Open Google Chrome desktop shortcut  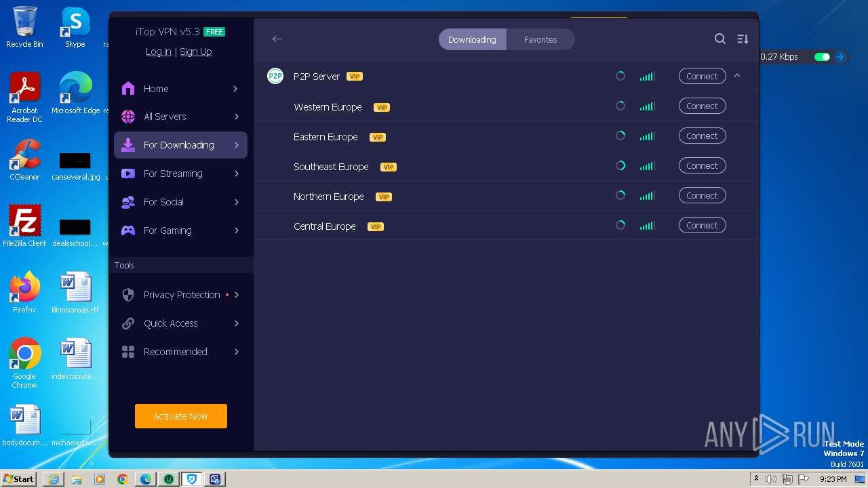tap(24, 363)
